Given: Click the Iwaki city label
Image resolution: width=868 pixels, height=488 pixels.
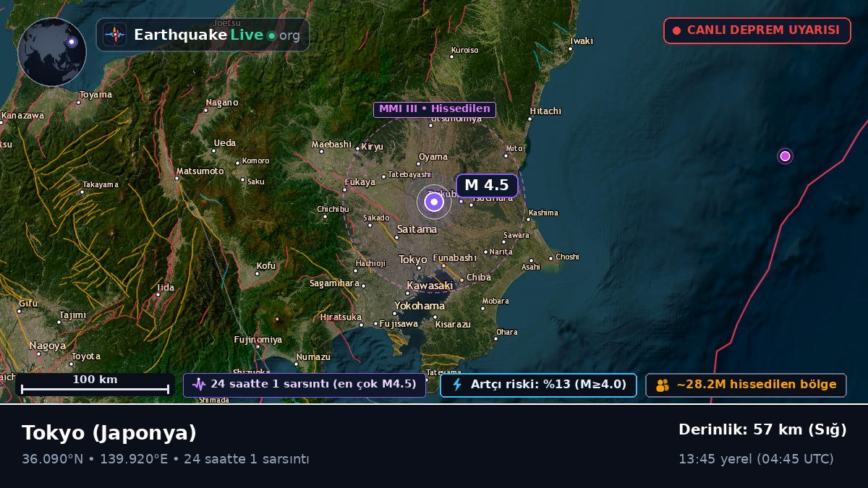Looking at the screenshot, I should coord(582,41).
